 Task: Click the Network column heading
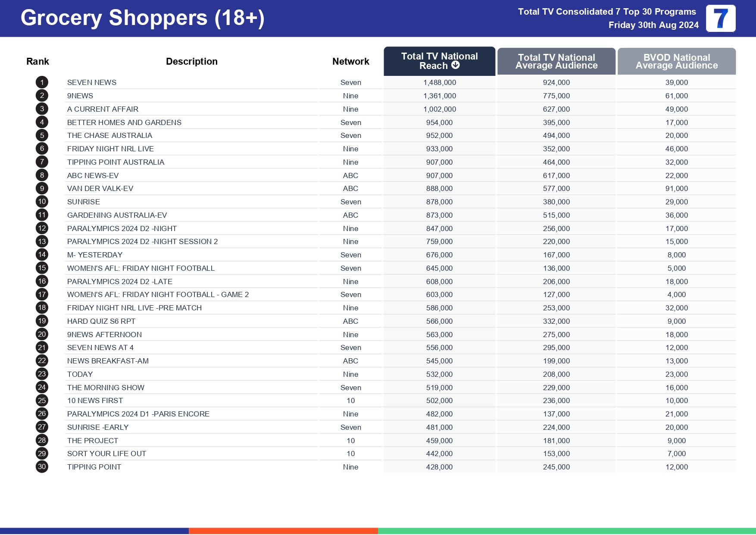[350, 62]
